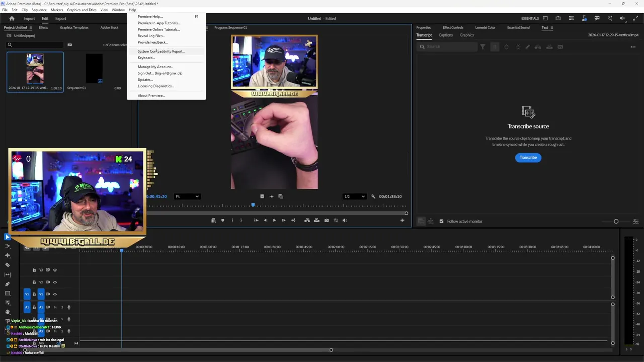Go to In point in Program monitor
This screenshot has height=362, width=644.
(x=256, y=220)
